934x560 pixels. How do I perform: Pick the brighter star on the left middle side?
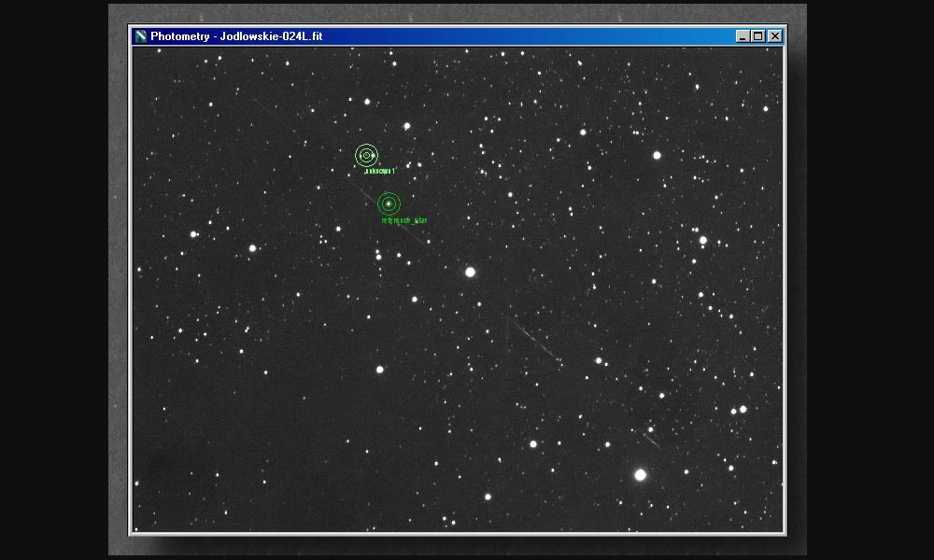pos(252,248)
